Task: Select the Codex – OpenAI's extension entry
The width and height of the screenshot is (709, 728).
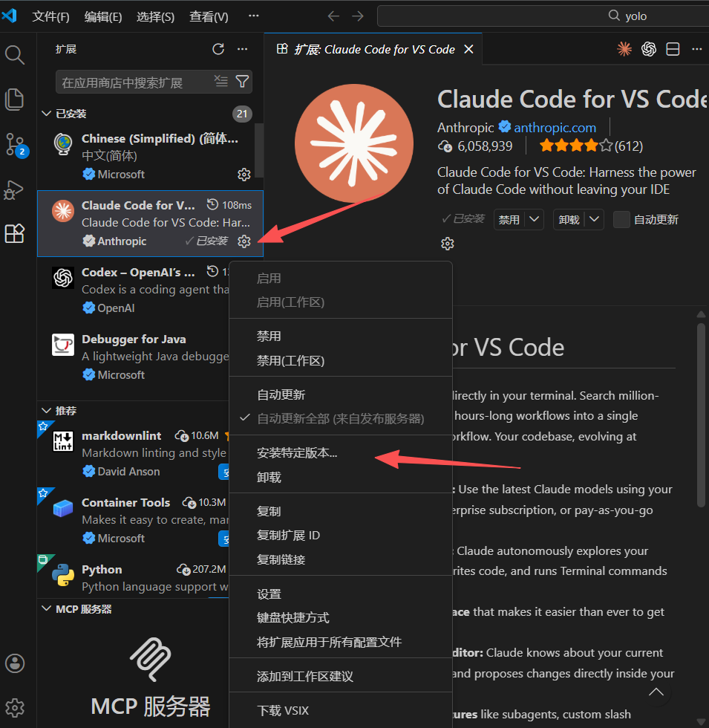Action: (134, 290)
